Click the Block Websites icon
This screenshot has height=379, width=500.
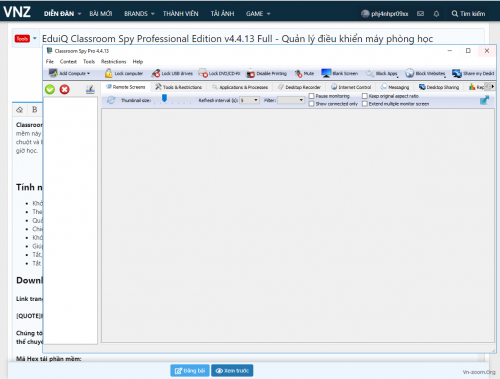(410, 73)
